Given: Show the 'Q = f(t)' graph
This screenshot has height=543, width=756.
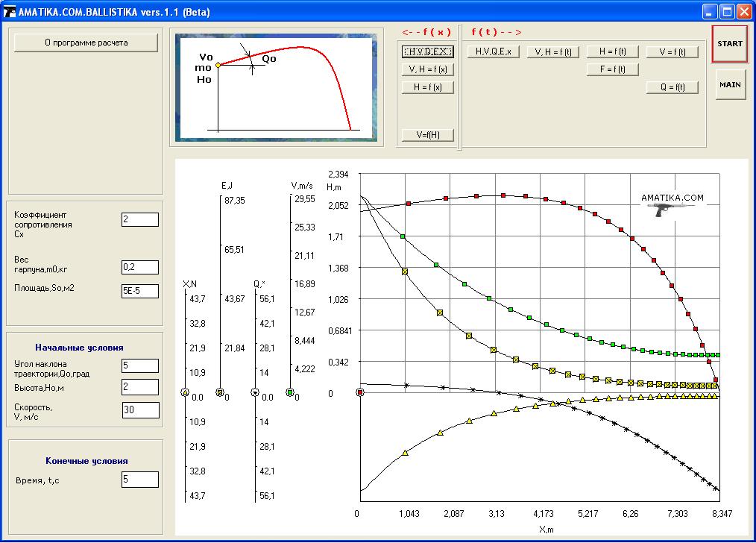Looking at the screenshot, I should 672,87.
